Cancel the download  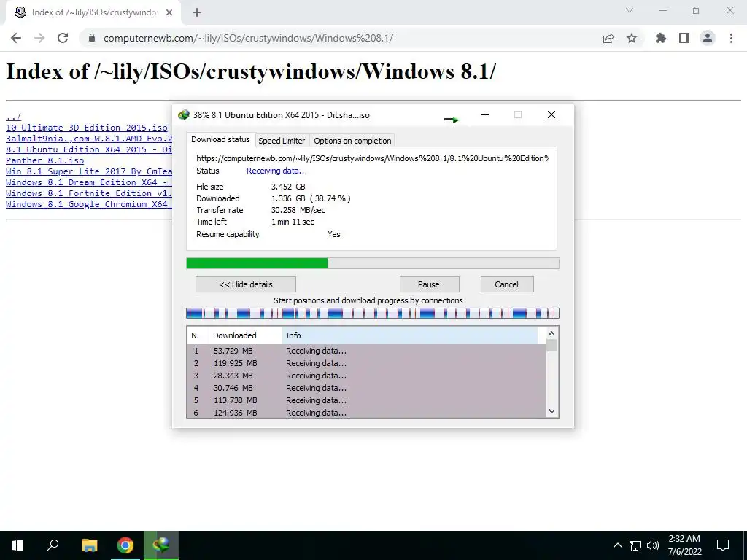point(507,284)
